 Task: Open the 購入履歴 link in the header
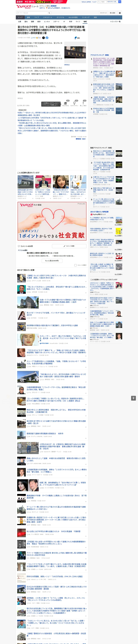pyautogui.click(x=112, y=13)
